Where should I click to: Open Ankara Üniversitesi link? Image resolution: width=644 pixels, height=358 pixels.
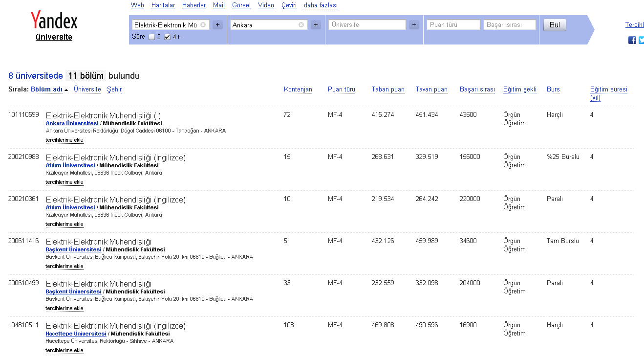(72, 124)
